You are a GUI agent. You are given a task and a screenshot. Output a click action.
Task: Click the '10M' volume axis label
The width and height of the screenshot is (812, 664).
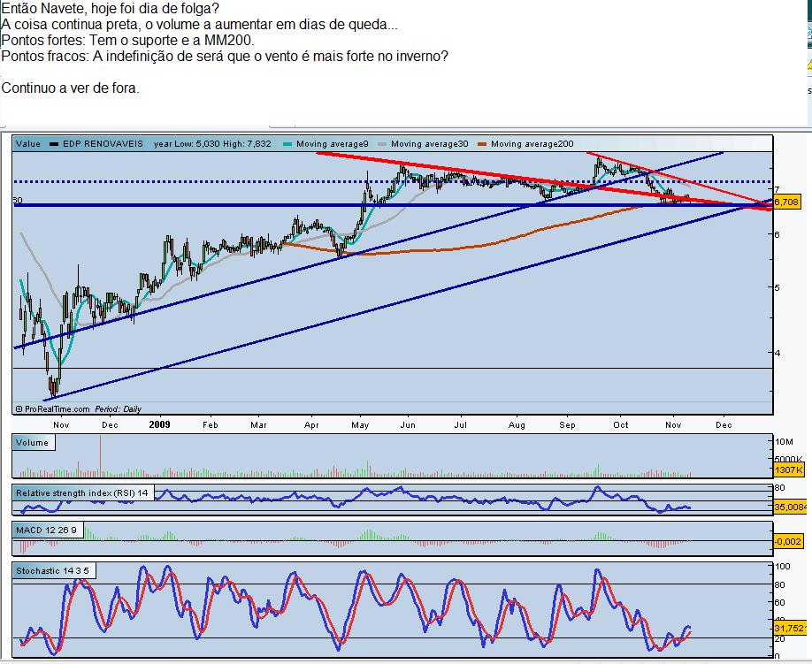(x=784, y=441)
